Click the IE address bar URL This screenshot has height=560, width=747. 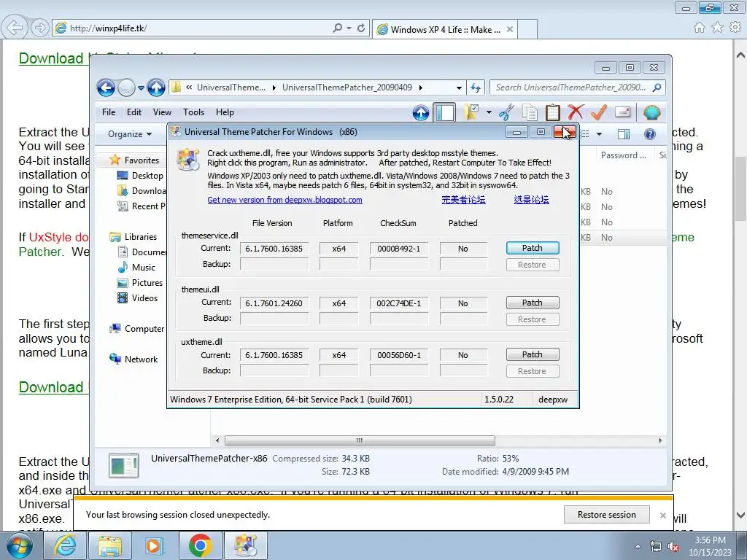tap(108, 28)
